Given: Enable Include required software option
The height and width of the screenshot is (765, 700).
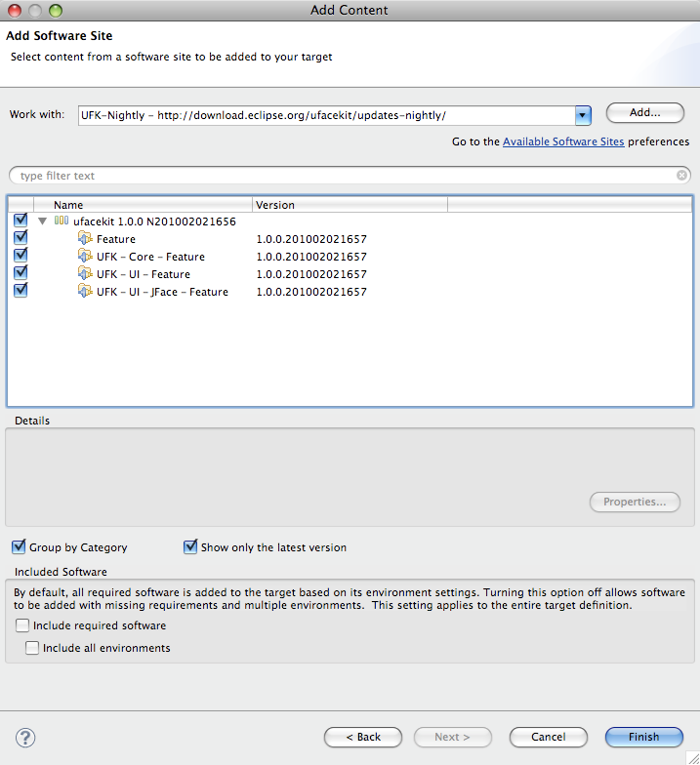Looking at the screenshot, I should click(x=22, y=625).
